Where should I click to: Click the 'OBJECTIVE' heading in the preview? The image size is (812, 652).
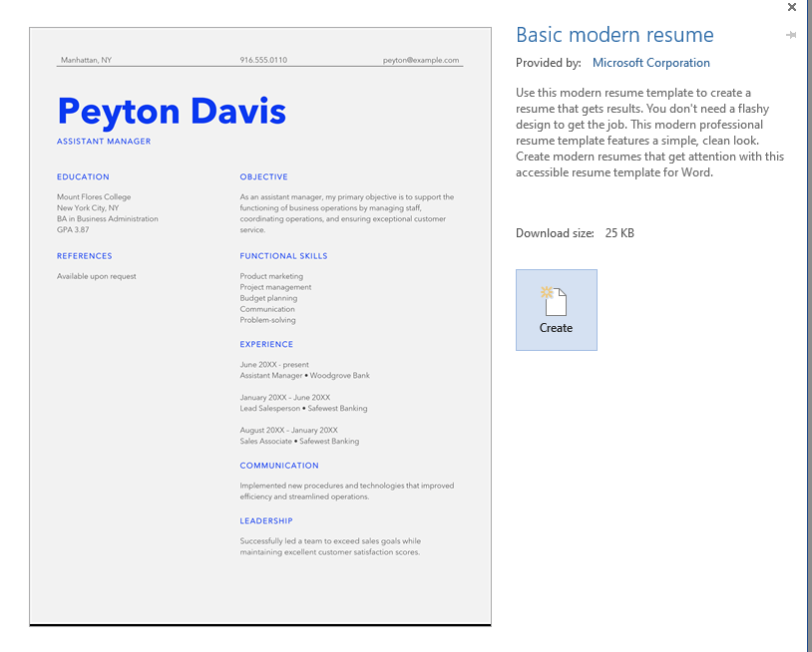pos(263,177)
